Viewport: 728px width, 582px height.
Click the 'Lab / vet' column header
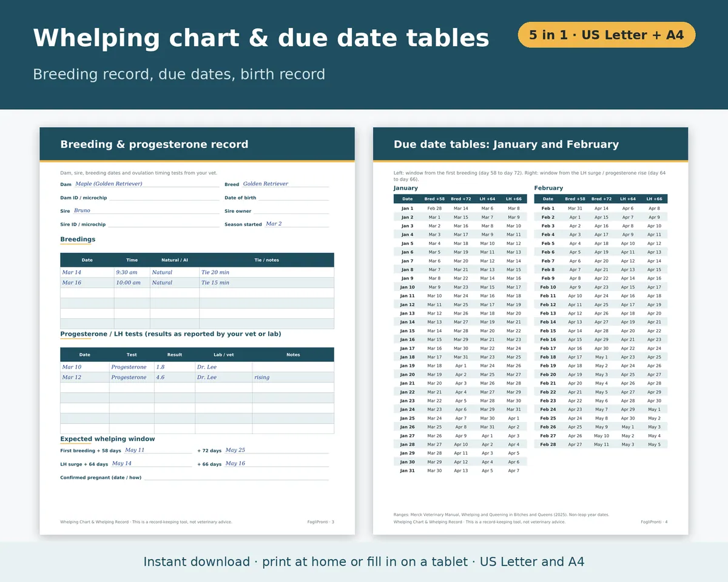tap(224, 355)
